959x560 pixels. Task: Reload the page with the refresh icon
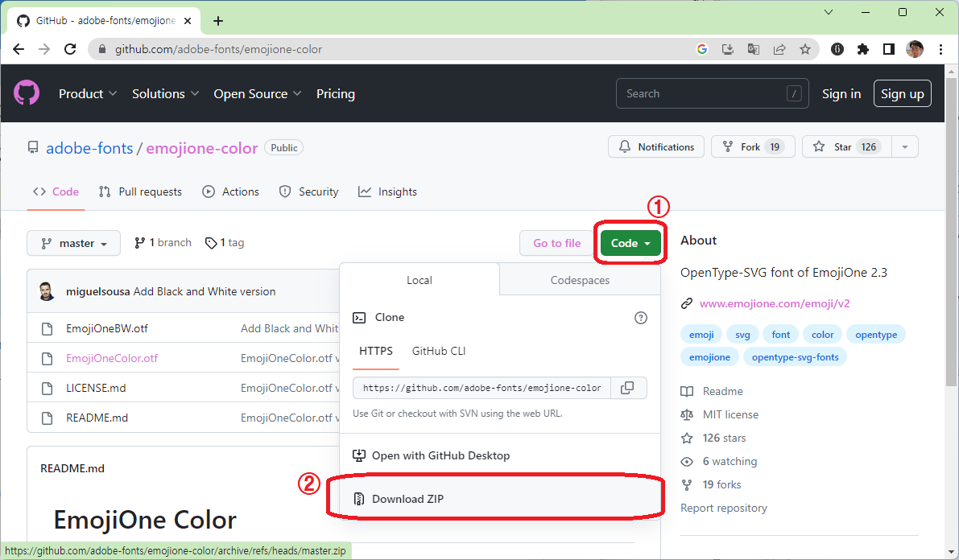click(x=70, y=50)
